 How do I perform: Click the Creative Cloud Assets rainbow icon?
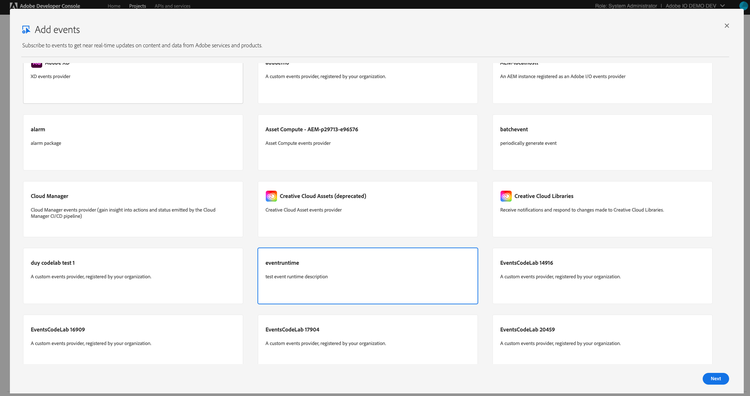click(271, 196)
